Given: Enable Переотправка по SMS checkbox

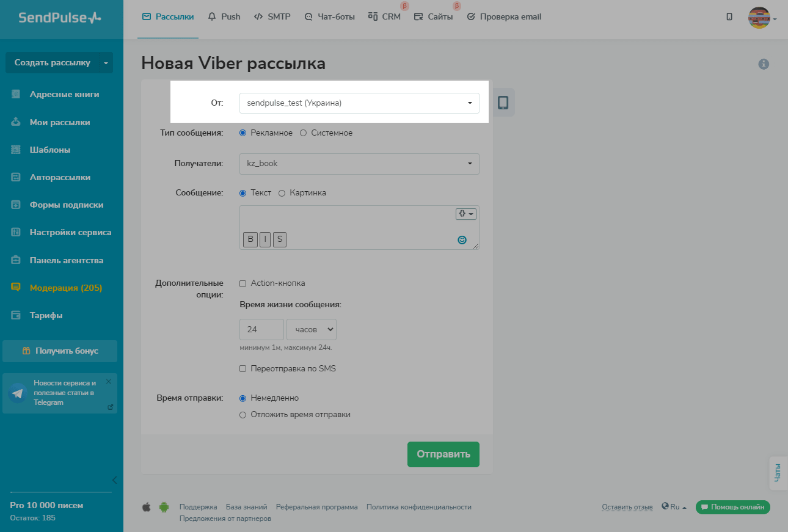Looking at the screenshot, I should pyautogui.click(x=243, y=369).
